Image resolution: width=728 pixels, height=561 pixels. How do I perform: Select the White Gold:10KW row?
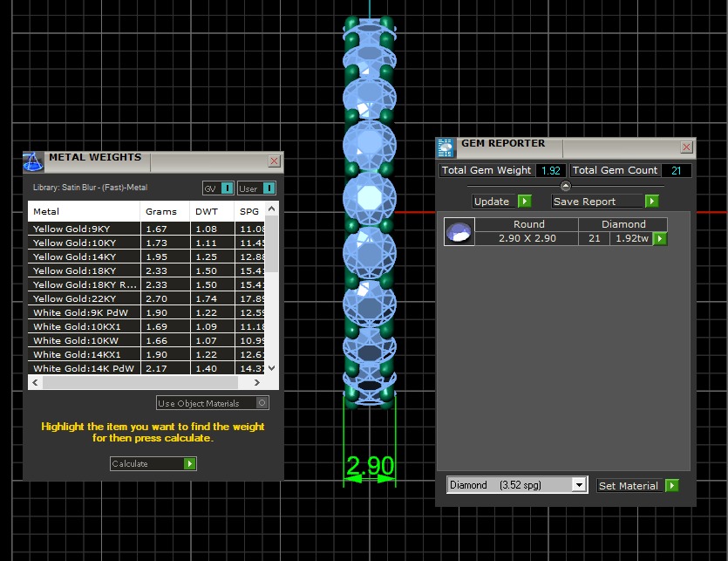[x=146, y=340]
